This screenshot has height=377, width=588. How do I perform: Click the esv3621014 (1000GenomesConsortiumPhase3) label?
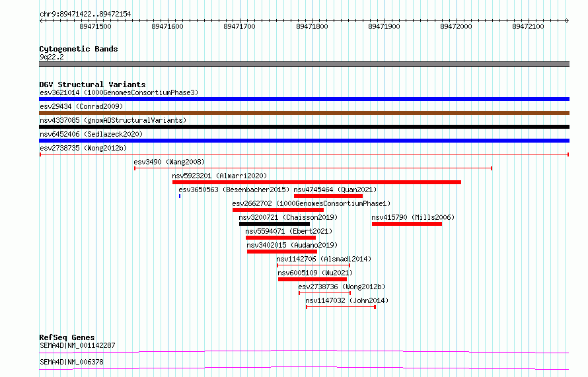(119, 92)
